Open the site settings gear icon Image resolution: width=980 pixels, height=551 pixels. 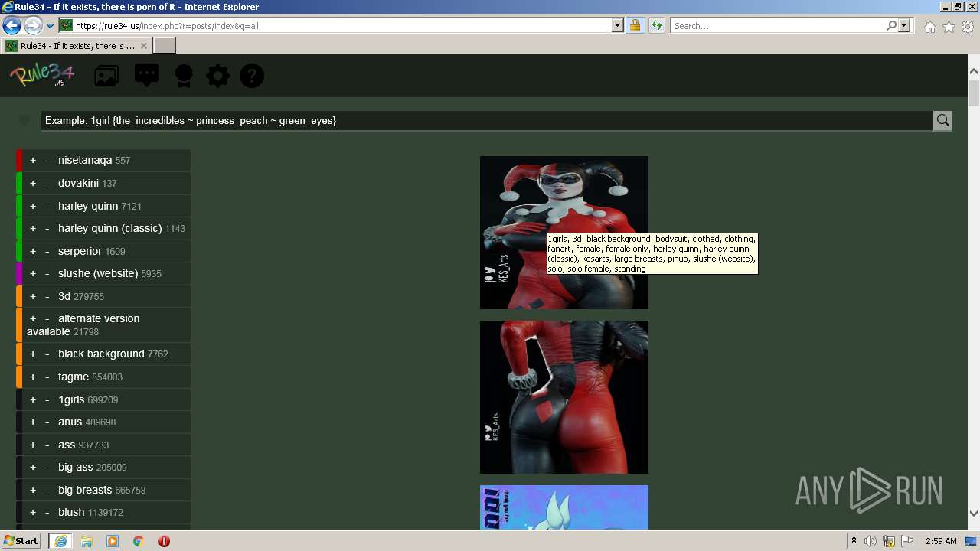[x=218, y=76]
